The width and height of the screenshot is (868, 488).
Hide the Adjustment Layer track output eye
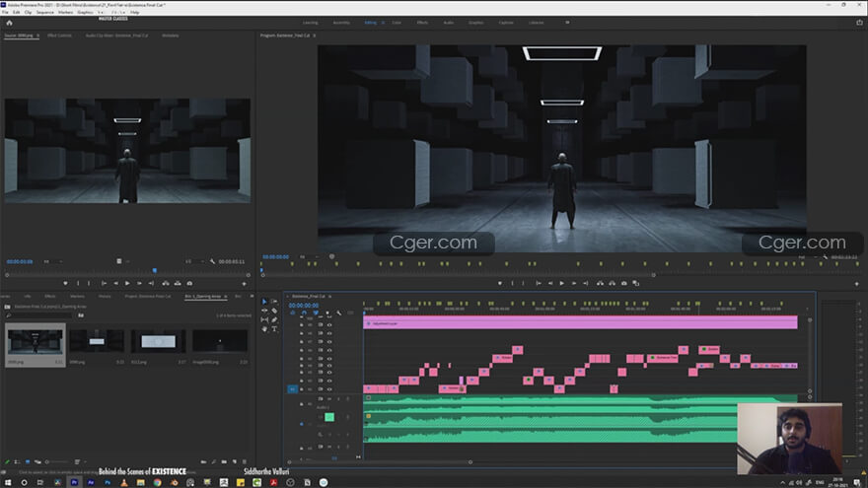(x=329, y=324)
